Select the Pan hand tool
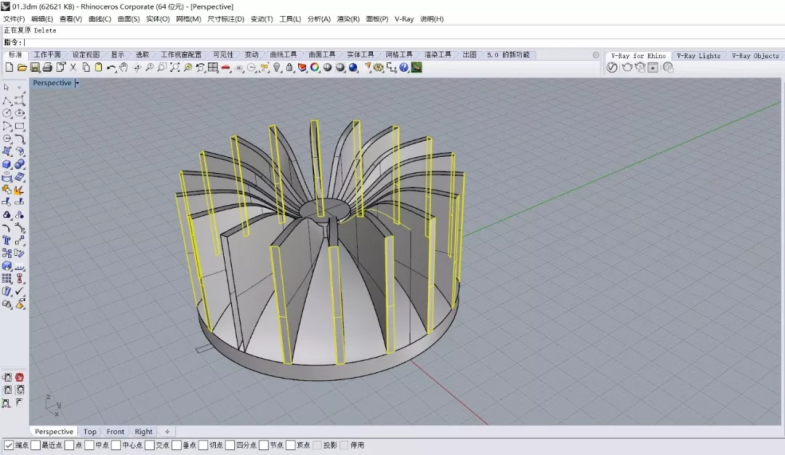 pos(124,67)
